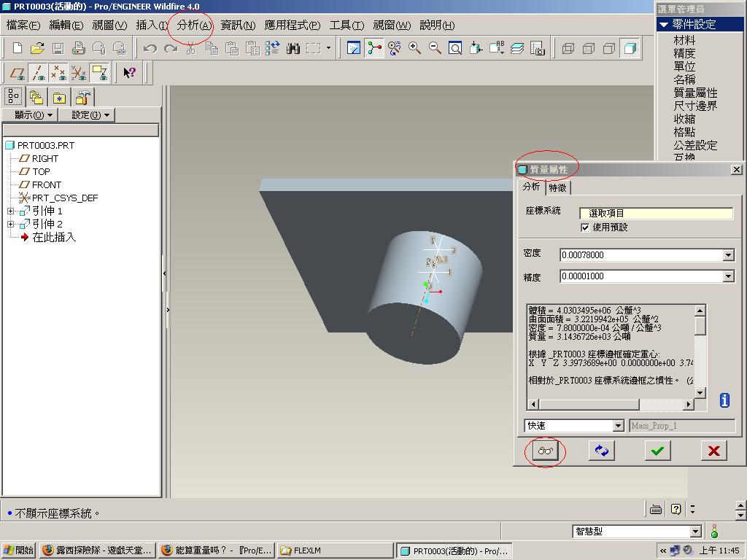Click the glasses preview compute button

[545, 451]
